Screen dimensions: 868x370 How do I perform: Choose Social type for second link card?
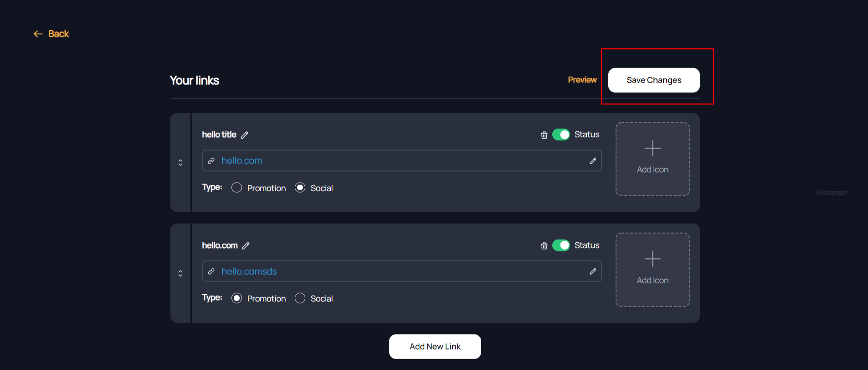tap(300, 298)
